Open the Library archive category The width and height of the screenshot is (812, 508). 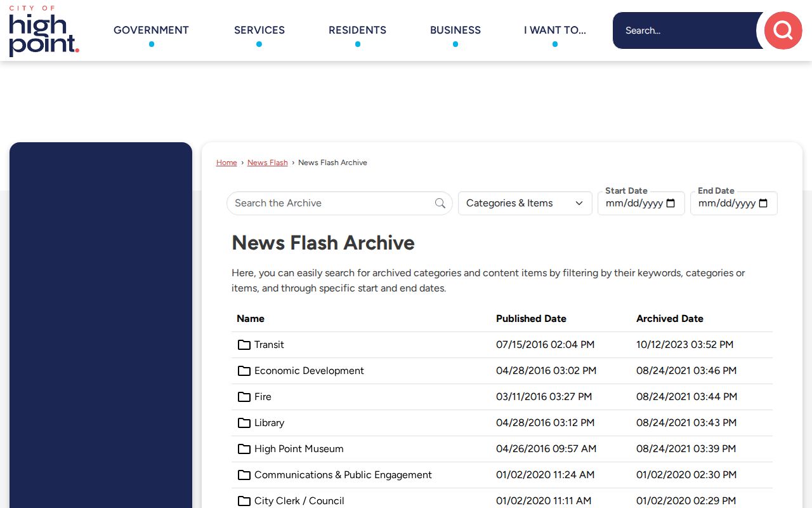[269, 423]
